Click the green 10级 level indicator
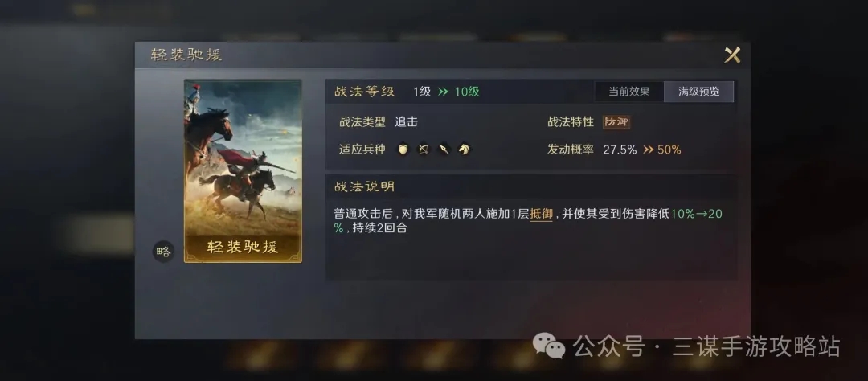Image resolution: width=868 pixels, height=381 pixels. (467, 92)
